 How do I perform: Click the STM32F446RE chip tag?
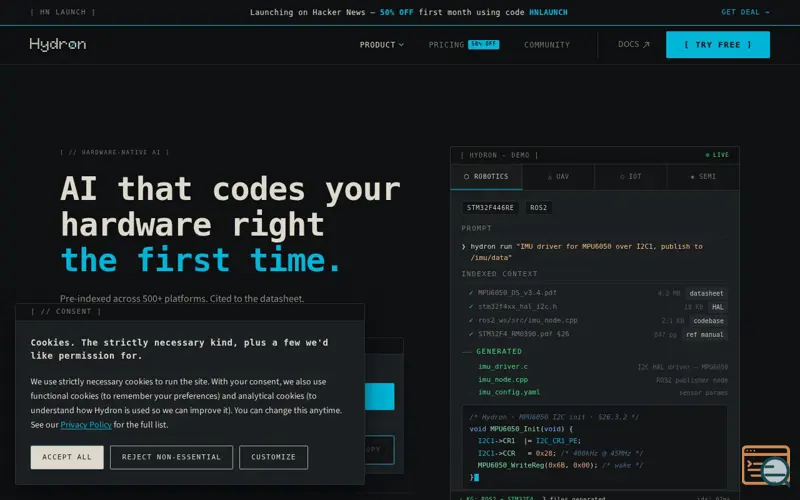490,208
